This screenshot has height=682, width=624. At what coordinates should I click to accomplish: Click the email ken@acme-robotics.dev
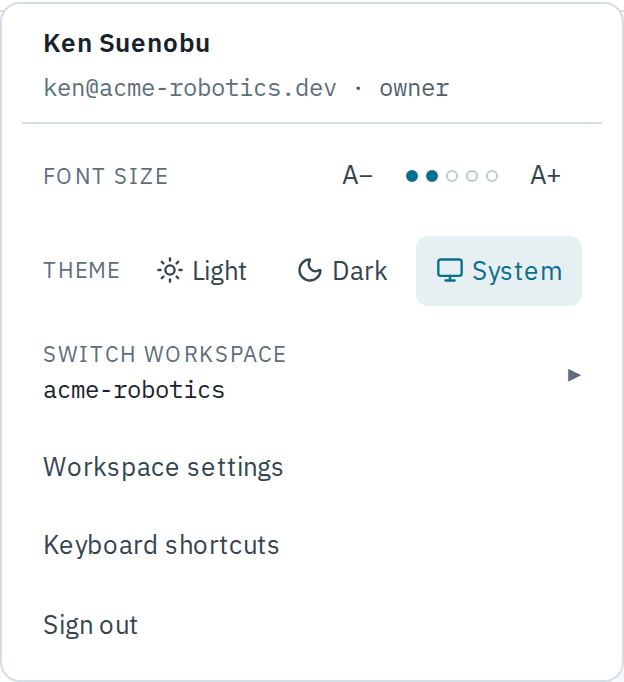[190, 88]
